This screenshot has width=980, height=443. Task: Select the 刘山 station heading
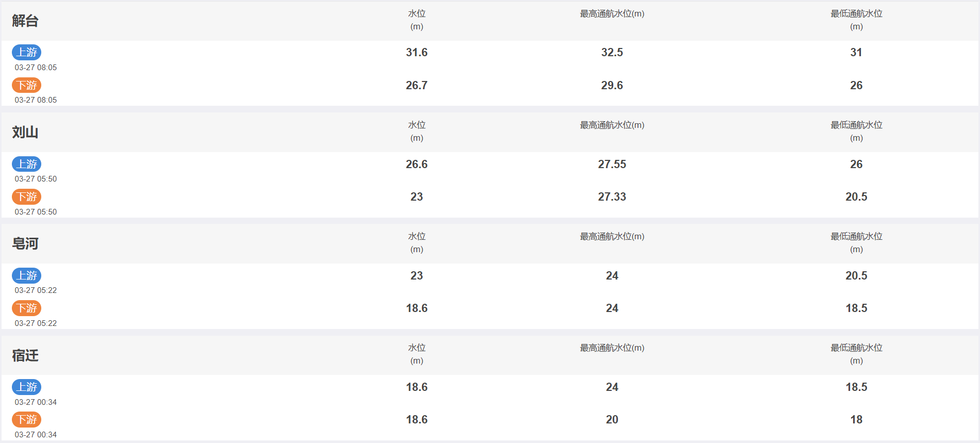pyautogui.click(x=25, y=132)
